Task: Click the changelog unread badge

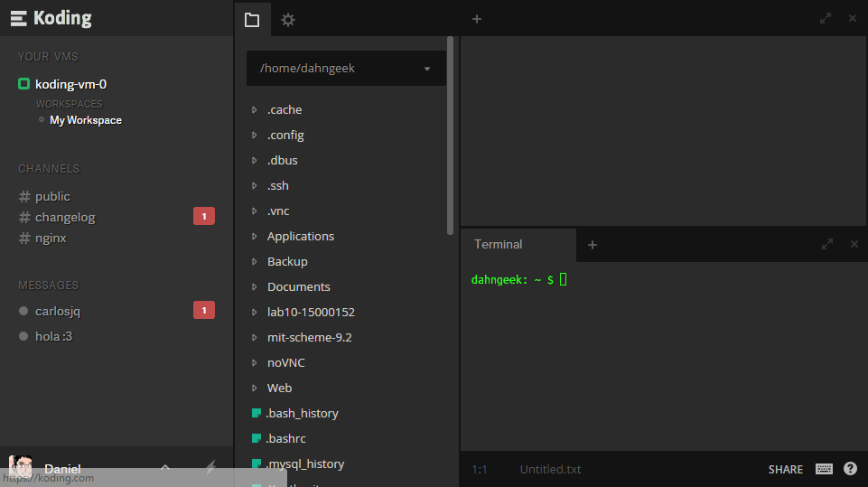Action: [204, 216]
